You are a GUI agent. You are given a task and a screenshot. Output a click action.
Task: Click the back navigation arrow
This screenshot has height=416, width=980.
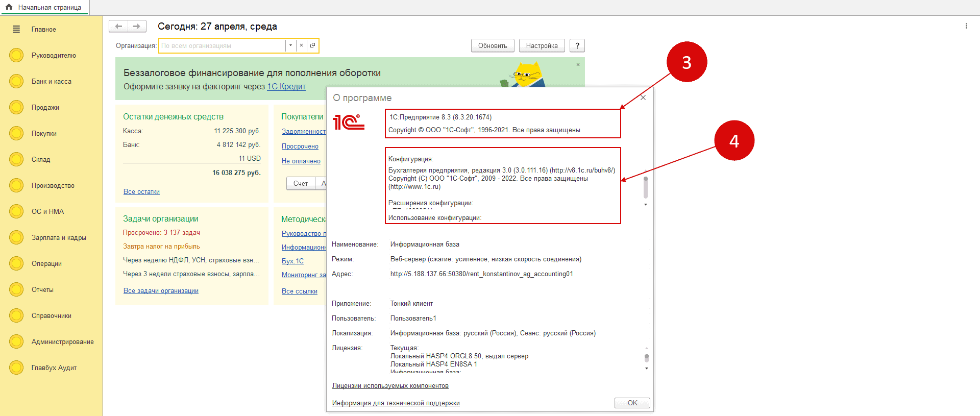pos(118,27)
